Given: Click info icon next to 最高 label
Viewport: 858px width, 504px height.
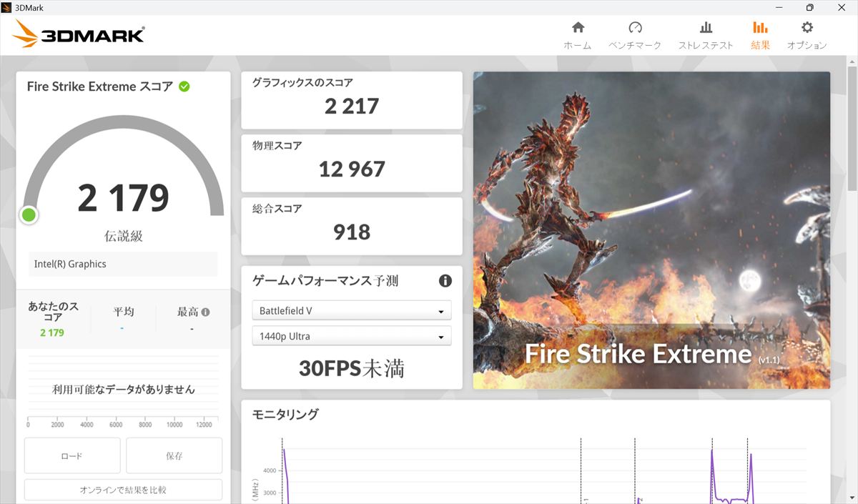Looking at the screenshot, I should pos(206,312).
